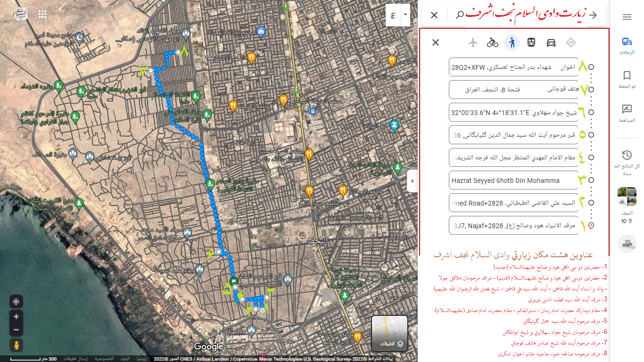Screen dimensions: 644x362
Task: Click the السهل الأخضر restaurant pin
Action: 252,58
